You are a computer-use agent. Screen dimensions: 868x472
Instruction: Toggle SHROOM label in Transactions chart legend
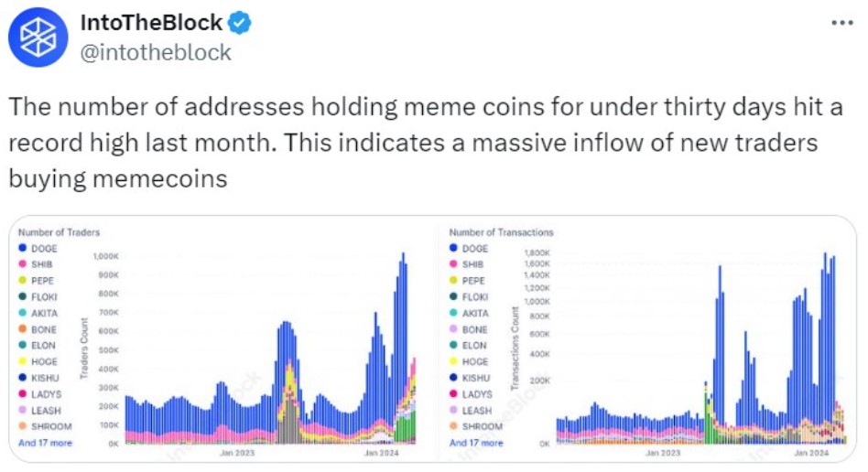(x=482, y=426)
